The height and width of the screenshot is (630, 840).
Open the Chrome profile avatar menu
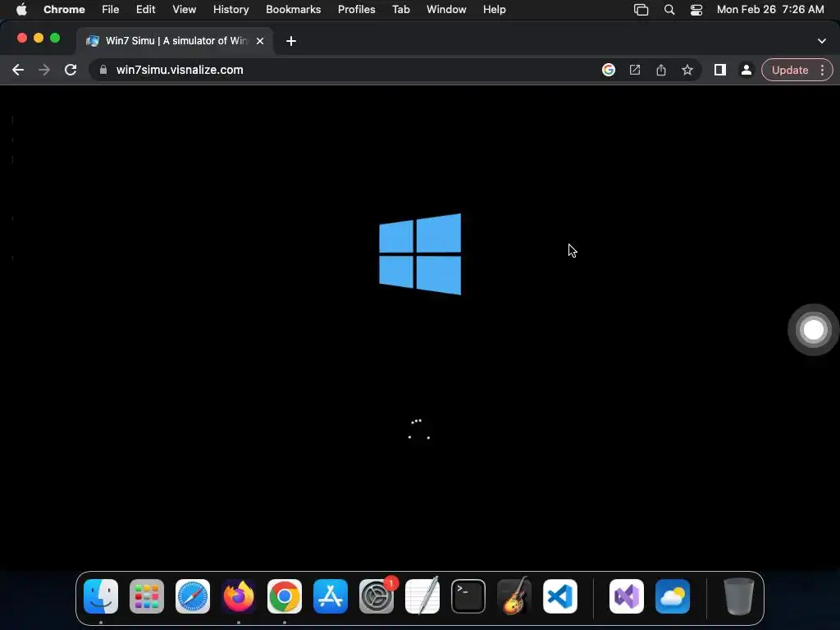click(x=746, y=70)
